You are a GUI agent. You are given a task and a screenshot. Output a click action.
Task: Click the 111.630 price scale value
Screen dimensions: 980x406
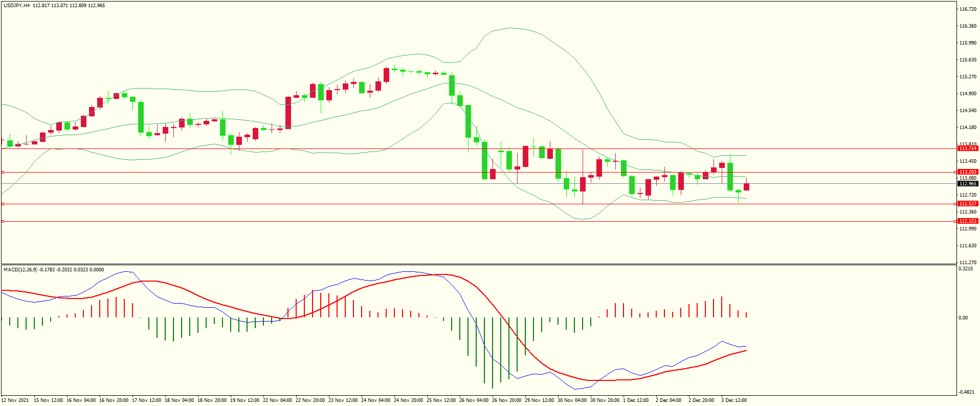(968, 246)
